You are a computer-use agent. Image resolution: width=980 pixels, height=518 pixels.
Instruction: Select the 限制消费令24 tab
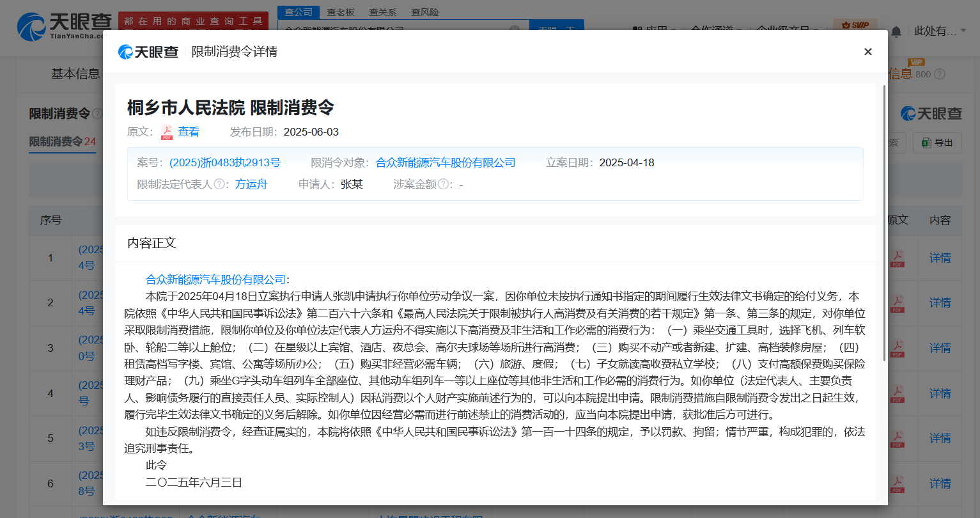62,141
